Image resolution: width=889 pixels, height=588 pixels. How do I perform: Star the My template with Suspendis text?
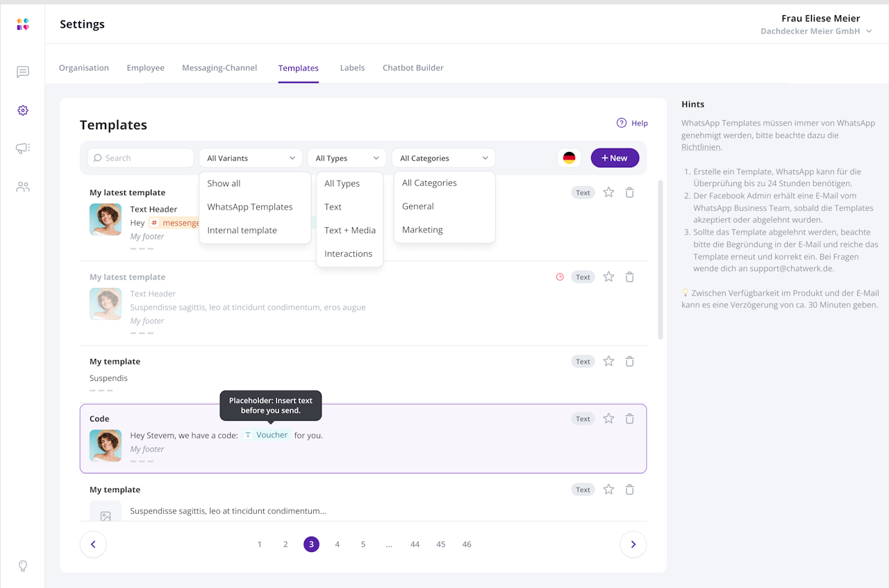coord(608,361)
